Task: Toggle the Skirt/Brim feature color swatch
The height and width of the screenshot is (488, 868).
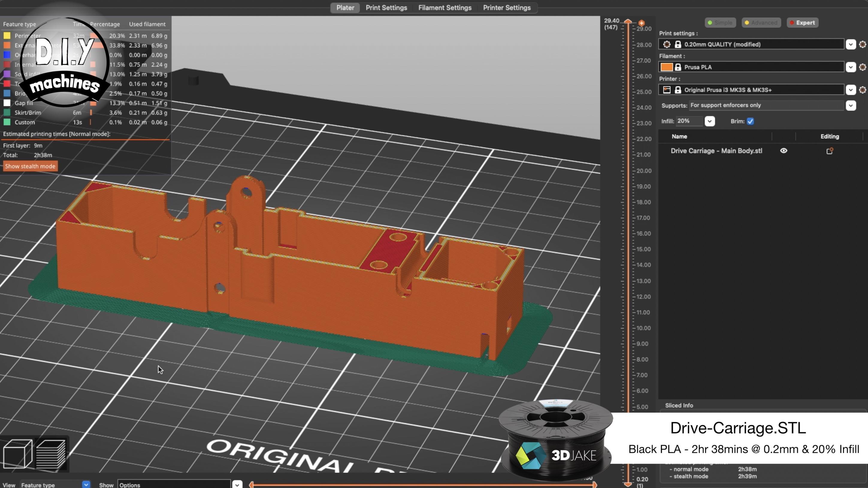Action: click(7, 113)
